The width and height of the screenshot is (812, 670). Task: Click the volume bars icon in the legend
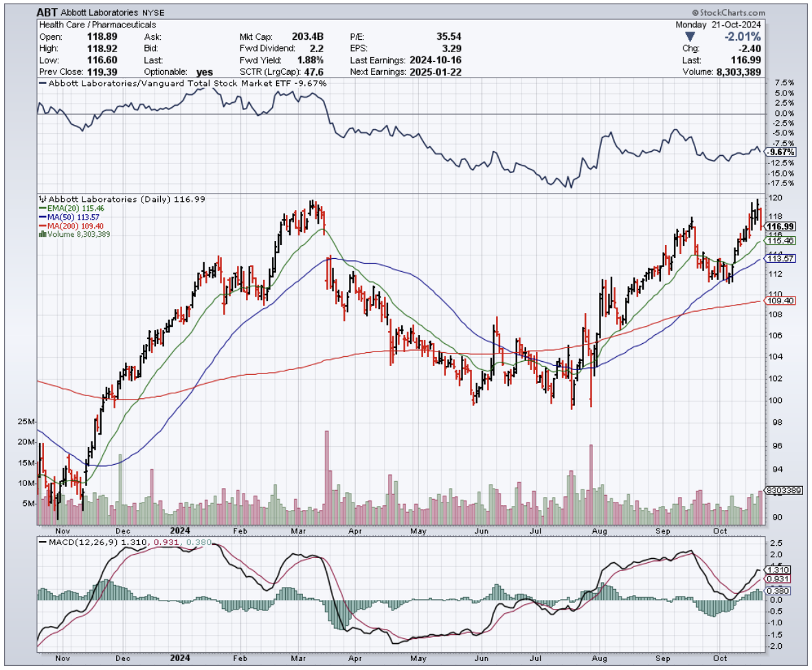(43, 234)
